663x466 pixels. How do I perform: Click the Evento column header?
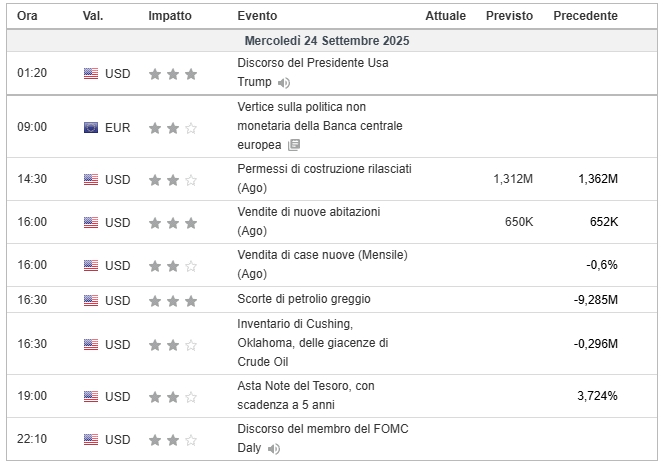[x=258, y=16]
